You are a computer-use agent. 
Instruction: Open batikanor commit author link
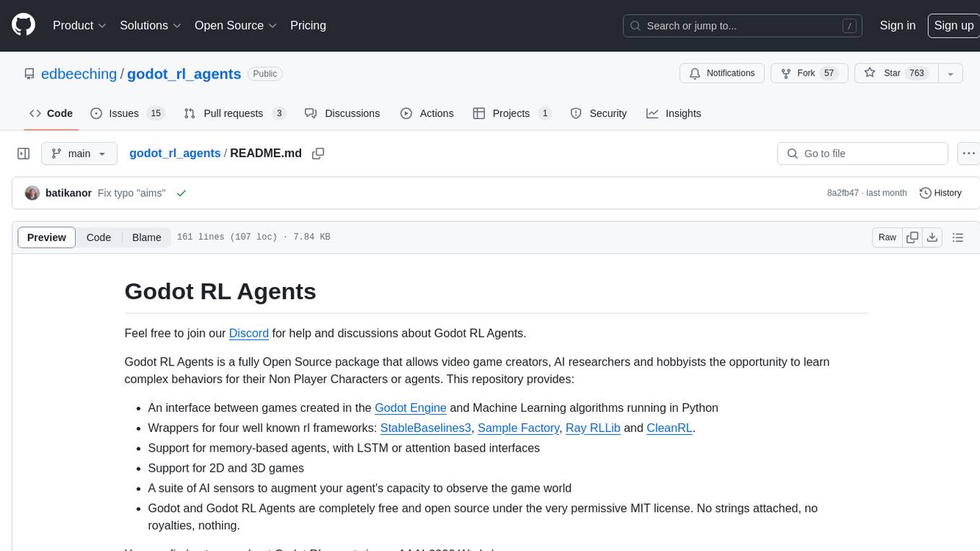pyautogui.click(x=68, y=193)
